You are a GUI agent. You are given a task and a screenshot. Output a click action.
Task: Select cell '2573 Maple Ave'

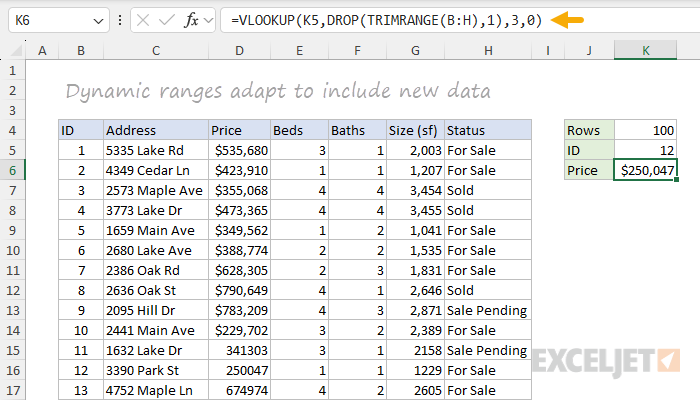pyautogui.click(x=156, y=190)
